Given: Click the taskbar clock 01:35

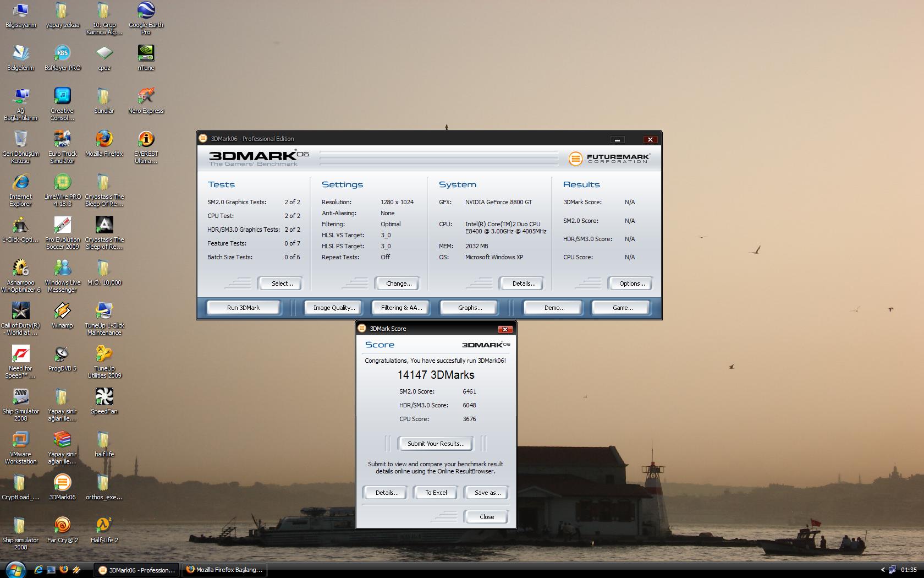Looking at the screenshot, I should [909, 570].
